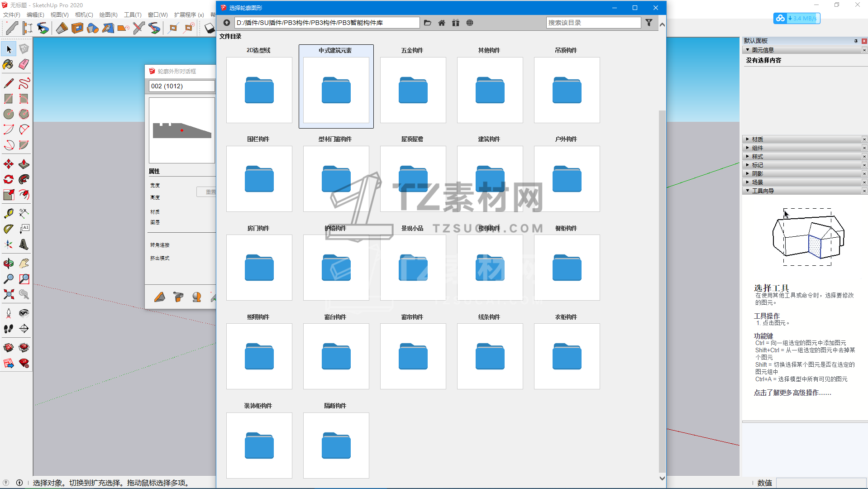Open the 相机(C) menu
The height and width of the screenshot is (489, 868).
click(84, 15)
